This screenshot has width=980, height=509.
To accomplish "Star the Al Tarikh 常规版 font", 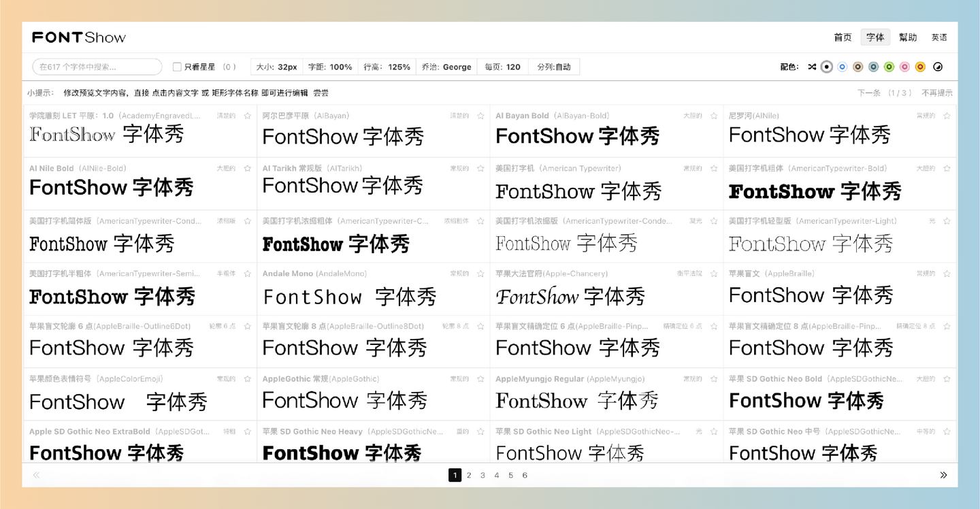I will tap(480, 168).
